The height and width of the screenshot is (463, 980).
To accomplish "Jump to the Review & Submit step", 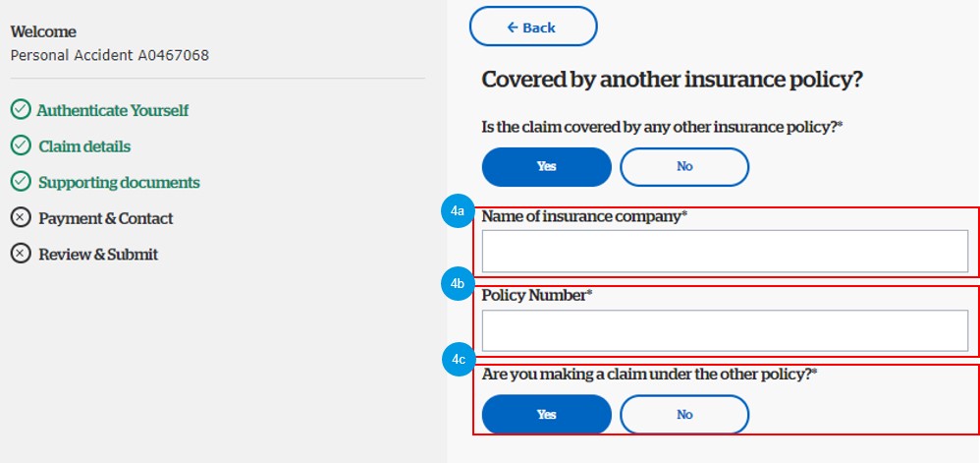I will pos(98,254).
